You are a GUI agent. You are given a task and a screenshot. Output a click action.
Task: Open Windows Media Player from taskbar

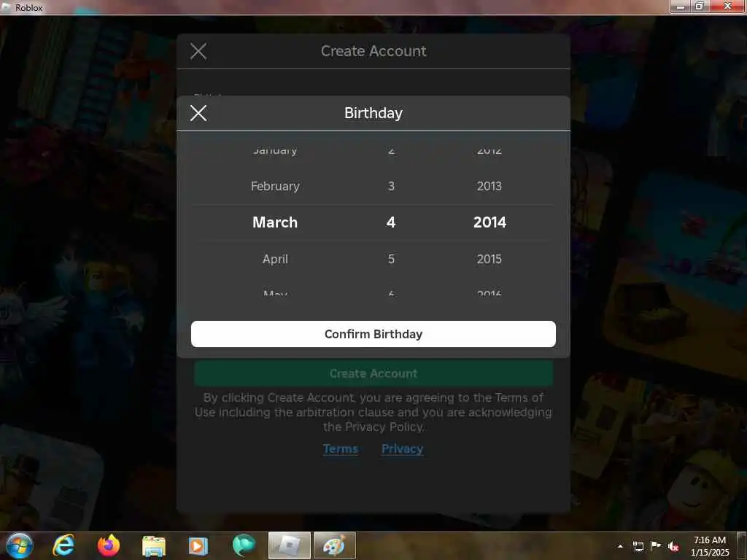pyautogui.click(x=198, y=546)
